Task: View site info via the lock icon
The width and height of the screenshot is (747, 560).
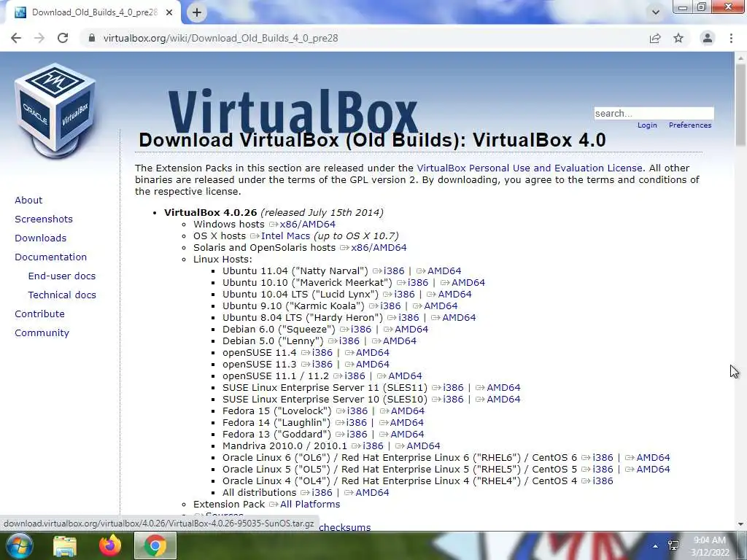Action: [x=92, y=38]
